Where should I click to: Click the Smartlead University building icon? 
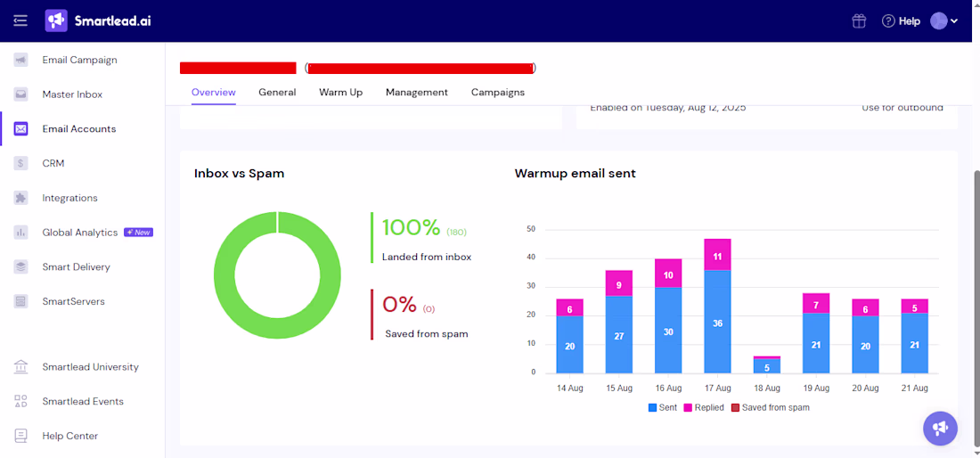pyautogui.click(x=20, y=367)
